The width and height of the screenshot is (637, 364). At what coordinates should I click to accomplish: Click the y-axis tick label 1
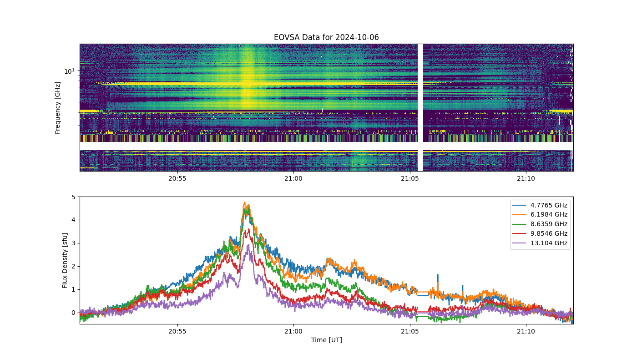click(73, 289)
